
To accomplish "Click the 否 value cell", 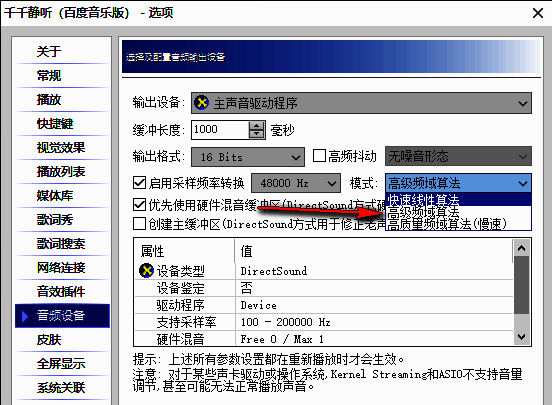I will (x=246, y=288).
